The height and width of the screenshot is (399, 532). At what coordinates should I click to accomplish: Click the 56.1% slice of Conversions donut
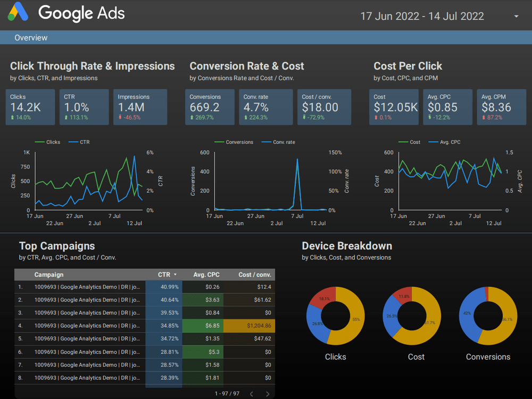coord(507,319)
